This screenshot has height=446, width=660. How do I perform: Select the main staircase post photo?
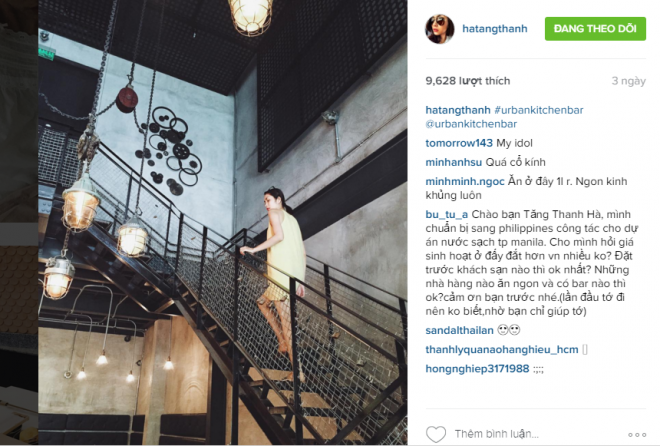(x=223, y=223)
